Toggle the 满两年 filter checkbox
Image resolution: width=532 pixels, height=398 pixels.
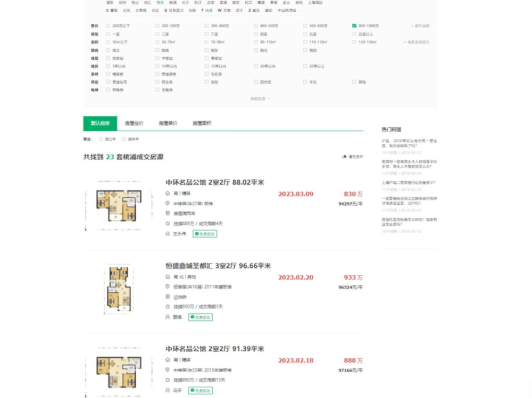124,139
